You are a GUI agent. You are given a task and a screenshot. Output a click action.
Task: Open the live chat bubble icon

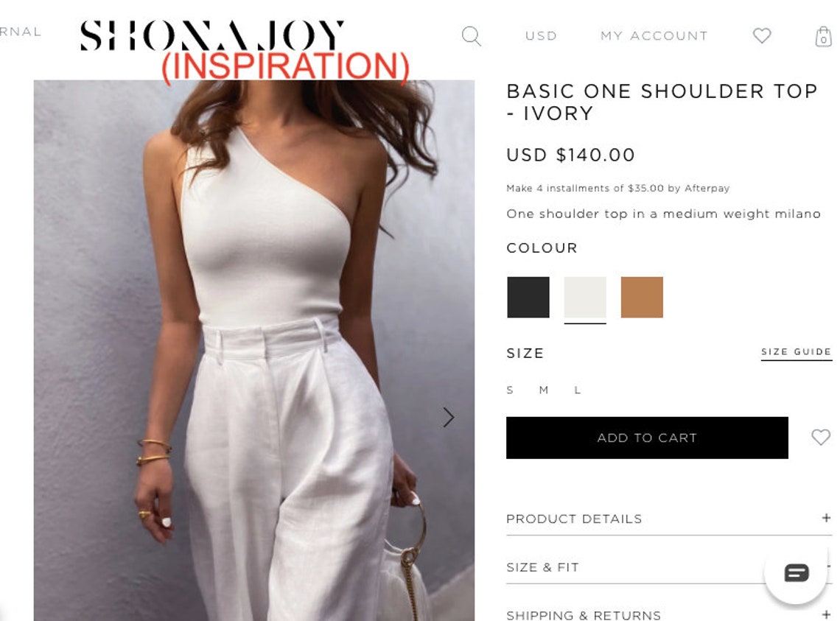(796, 573)
